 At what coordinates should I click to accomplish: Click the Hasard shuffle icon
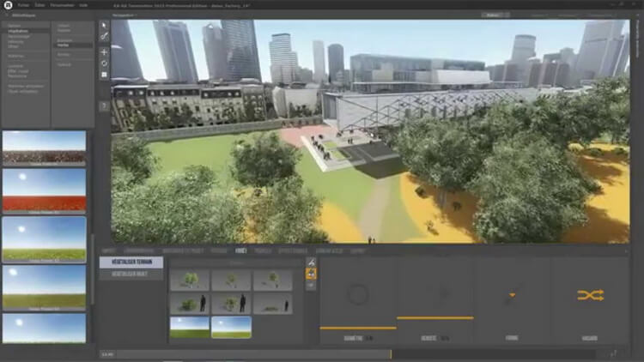click(590, 295)
